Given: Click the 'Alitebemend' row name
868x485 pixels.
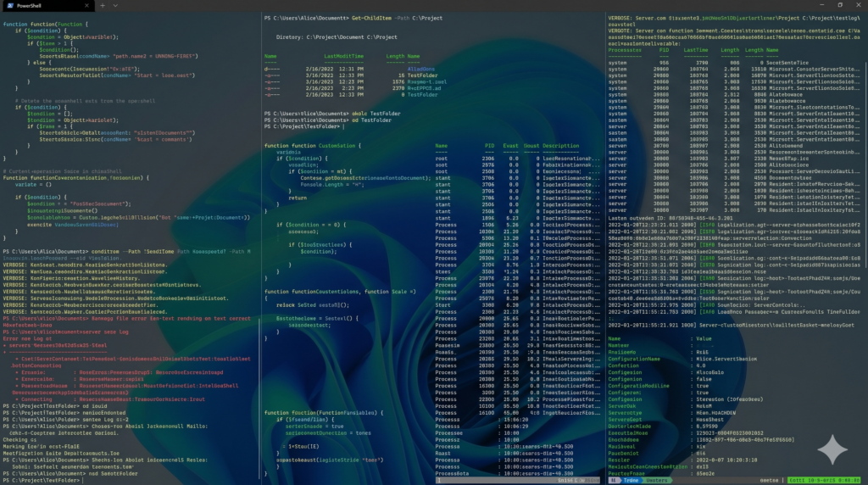Looking at the screenshot, I should pyautogui.click(x=786, y=146).
